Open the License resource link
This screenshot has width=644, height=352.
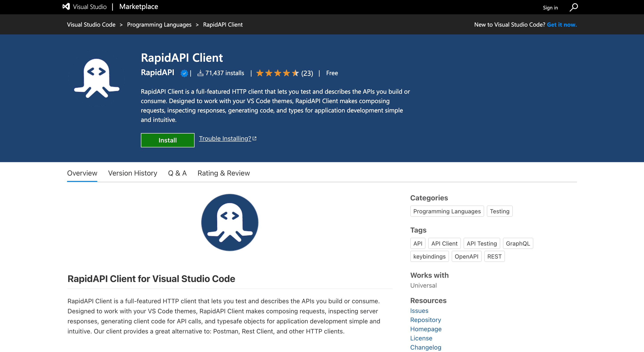[x=421, y=338]
